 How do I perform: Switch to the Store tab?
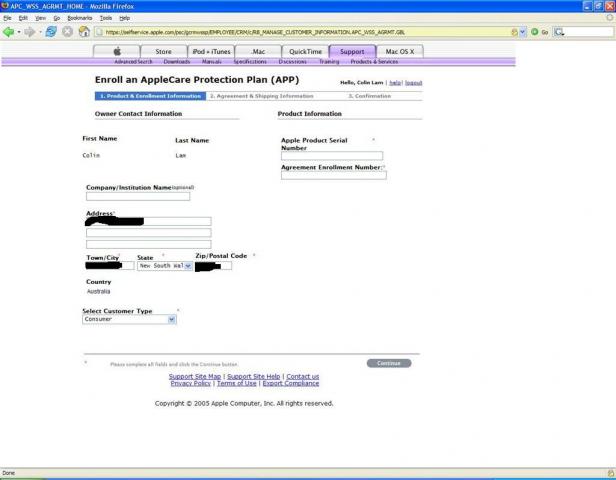163,51
